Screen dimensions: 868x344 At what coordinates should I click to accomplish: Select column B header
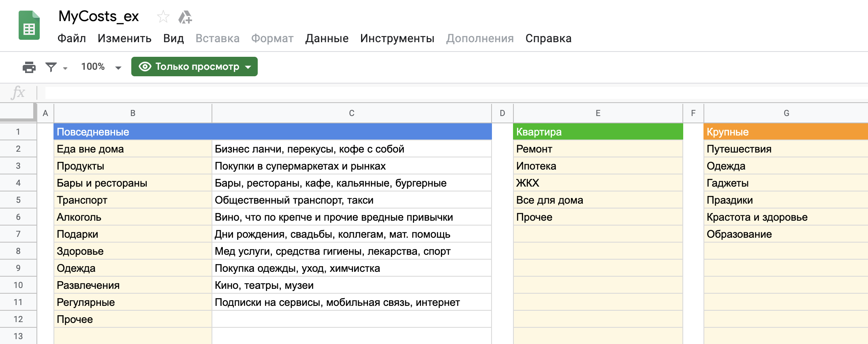(x=133, y=113)
